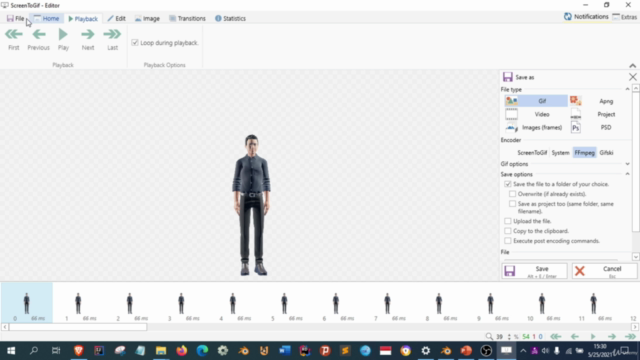Choose Images (frames) file type
The height and width of the screenshot is (360, 640).
pyautogui.click(x=536, y=128)
